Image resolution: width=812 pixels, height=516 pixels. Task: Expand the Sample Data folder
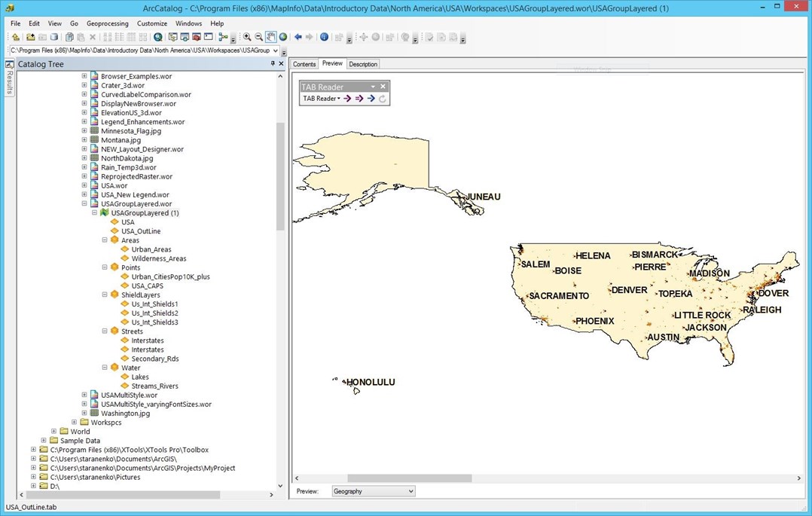click(44, 441)
